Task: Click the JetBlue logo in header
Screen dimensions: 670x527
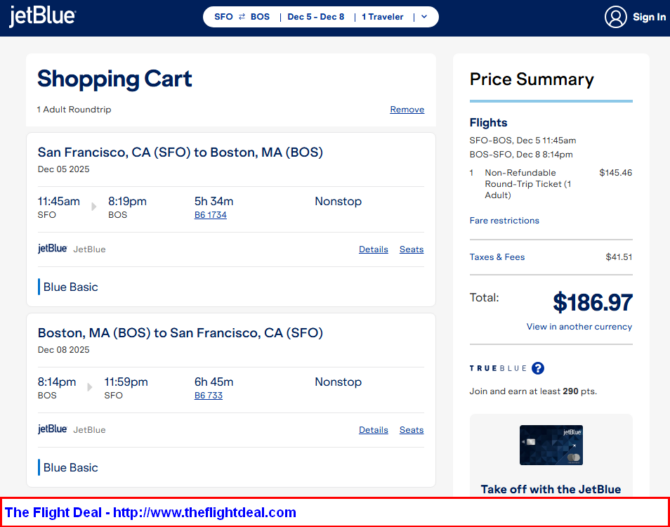Action: click(42, 17)
